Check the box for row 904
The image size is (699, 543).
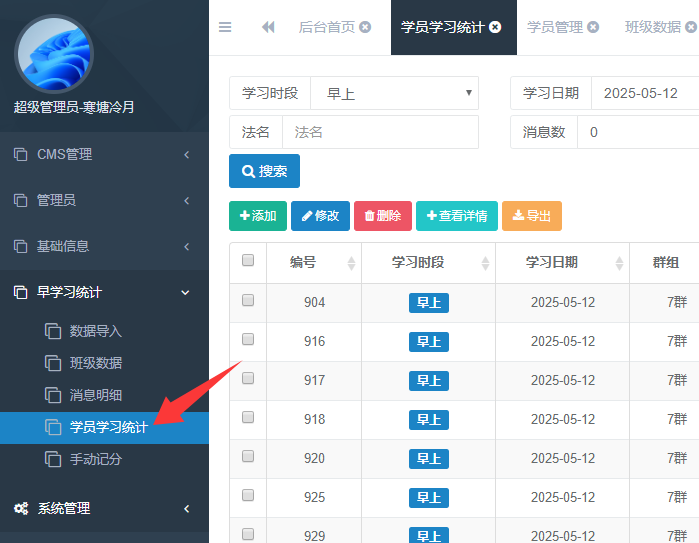(248, 301)
